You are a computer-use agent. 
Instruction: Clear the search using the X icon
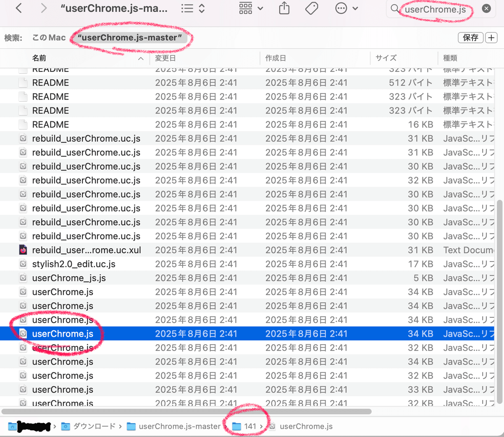tap(486, 8)
